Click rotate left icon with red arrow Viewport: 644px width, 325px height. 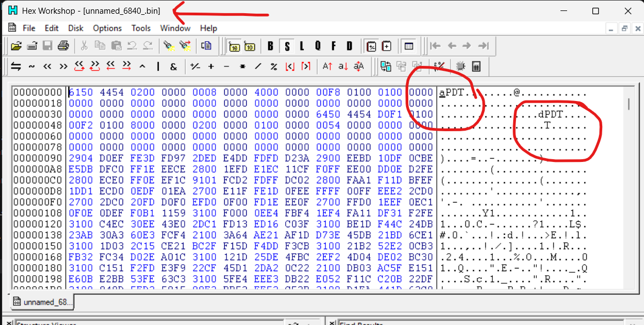coord(79,66)
